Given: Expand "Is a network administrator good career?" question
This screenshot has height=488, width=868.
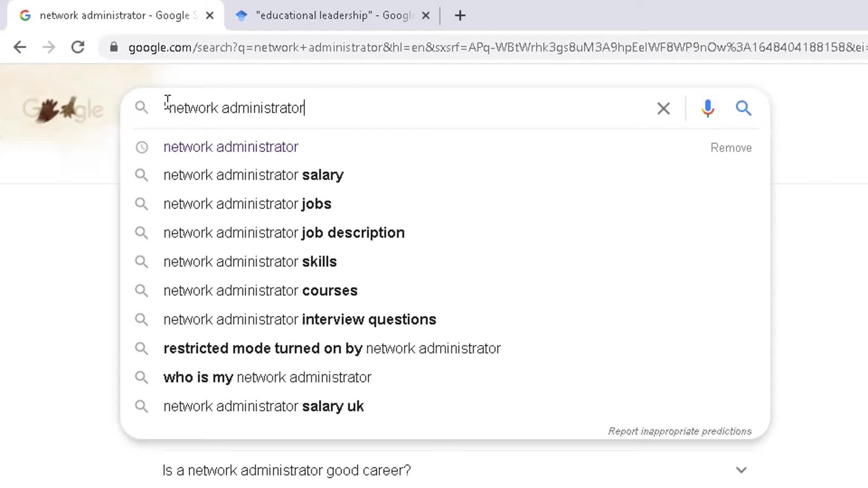Looking at the screenshot, I should tap(741, 470).
